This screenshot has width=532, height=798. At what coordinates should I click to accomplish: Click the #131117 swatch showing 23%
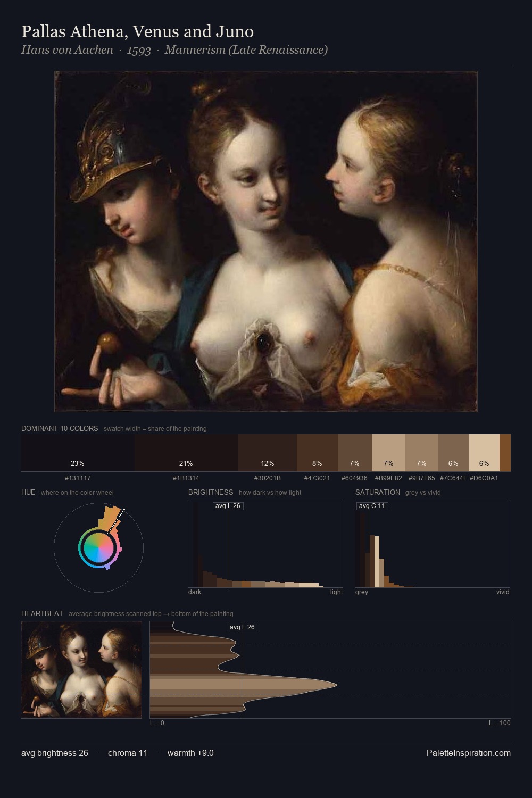click(x=78, y=453)
